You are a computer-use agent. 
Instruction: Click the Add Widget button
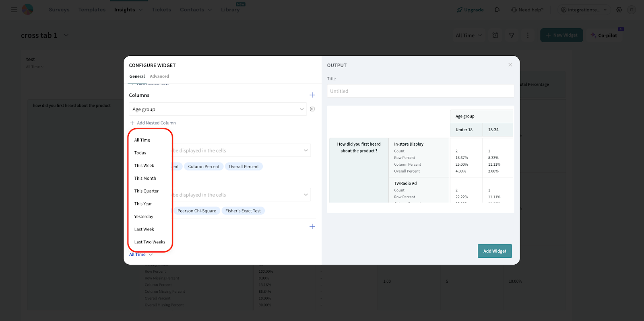tap(495, 251)
